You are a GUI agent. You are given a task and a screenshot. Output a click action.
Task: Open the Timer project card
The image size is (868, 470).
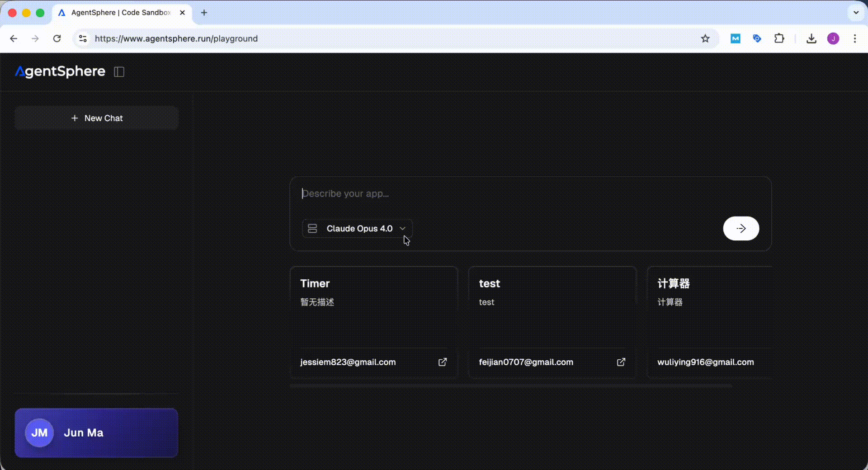point(374,321)
